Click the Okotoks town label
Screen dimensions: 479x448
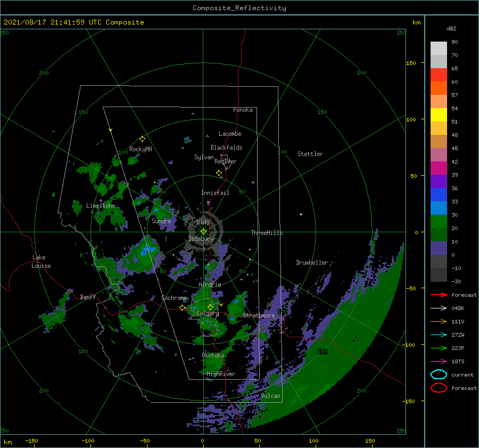pos(213,355)
